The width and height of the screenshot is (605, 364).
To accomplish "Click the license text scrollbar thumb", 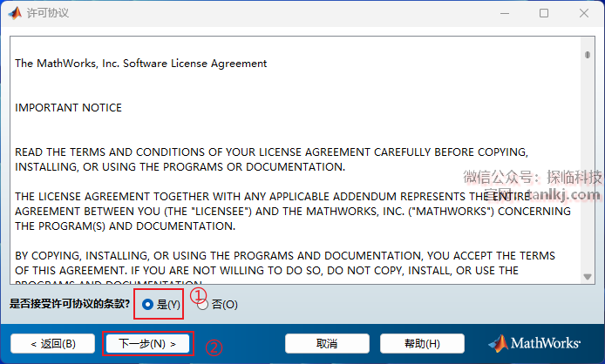I will (x=588, y=56).
